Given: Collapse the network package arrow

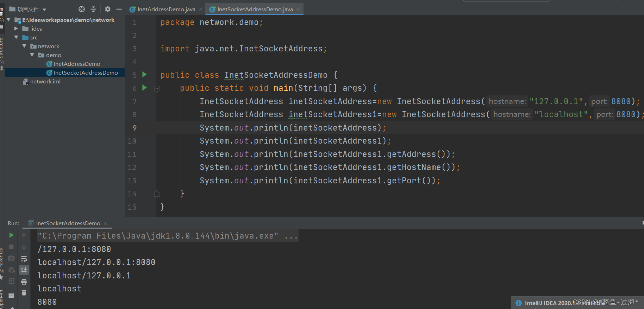Looking at the screenshot, I should coord(24,46).
